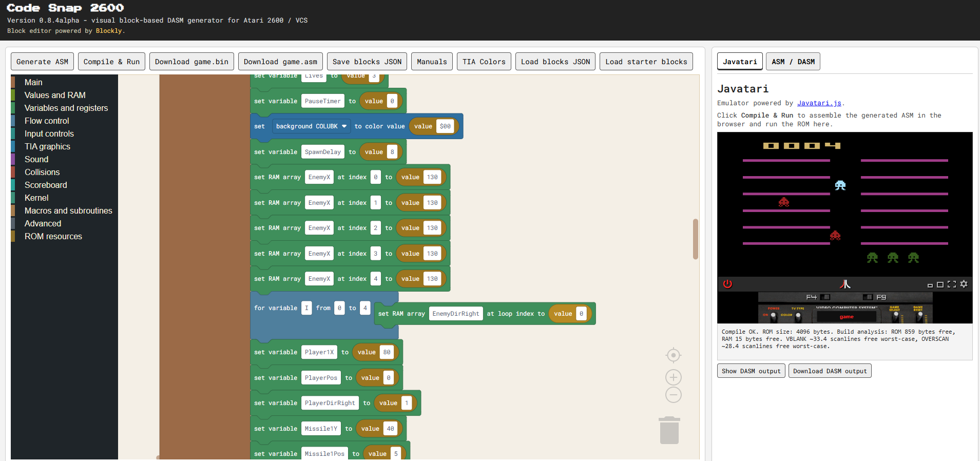Screen dimensions: 980x461
Task: Toggle the F4 difficulty switch
Action: click(825, 297)
